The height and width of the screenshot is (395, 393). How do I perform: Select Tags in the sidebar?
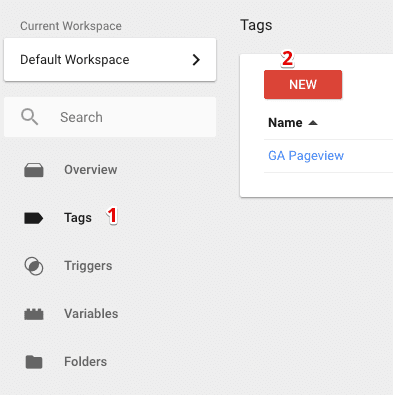78,218
